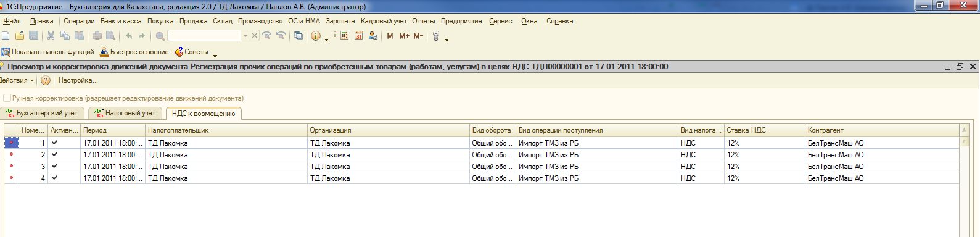Image resolution: width=980 pixels, height=237 pixels.
Task: Click the Print icon
Action: point(97,36)
